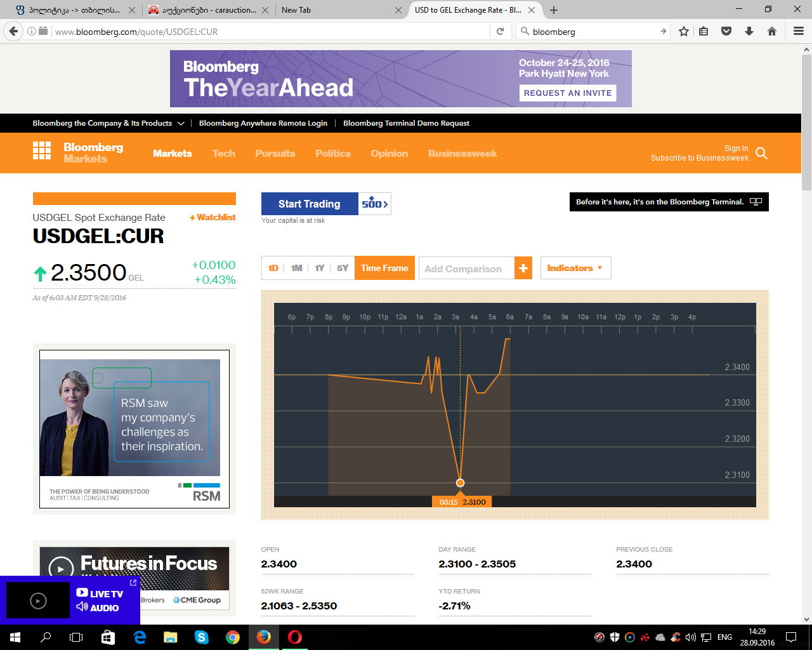Open the Windows Start menu
The image size is (812, 650).
tap(15, 637)
